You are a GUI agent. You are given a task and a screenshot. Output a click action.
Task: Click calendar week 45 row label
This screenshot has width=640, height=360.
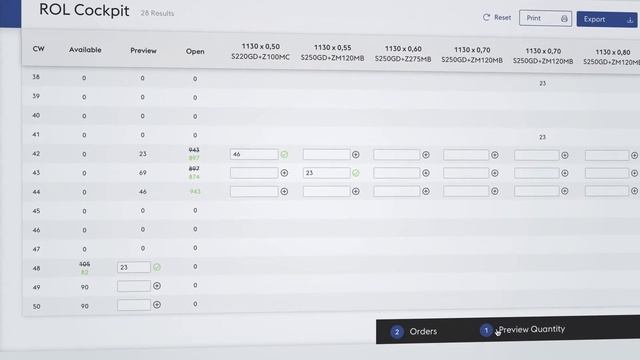tap(36, 211)
